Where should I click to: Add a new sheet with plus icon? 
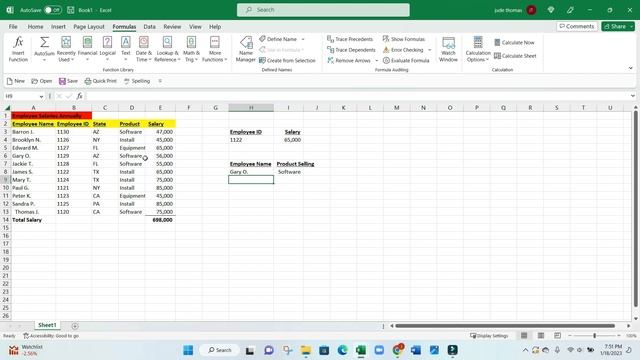pyautogui.click(x=75, y=326)
